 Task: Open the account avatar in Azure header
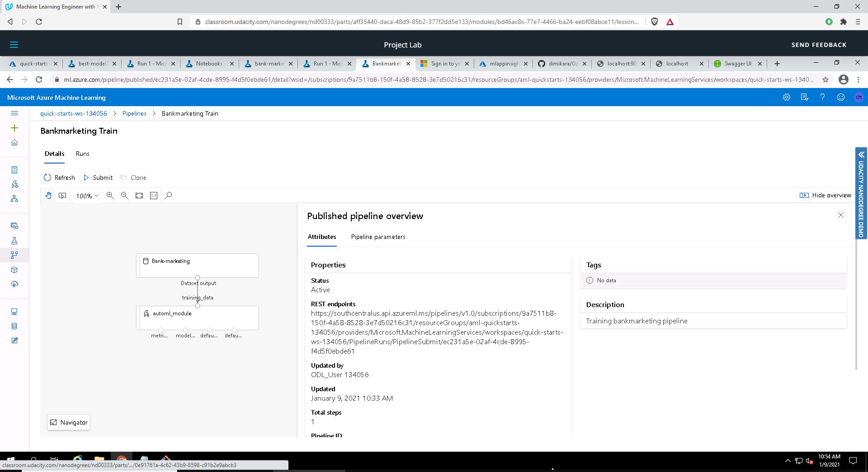coord(859,97)
